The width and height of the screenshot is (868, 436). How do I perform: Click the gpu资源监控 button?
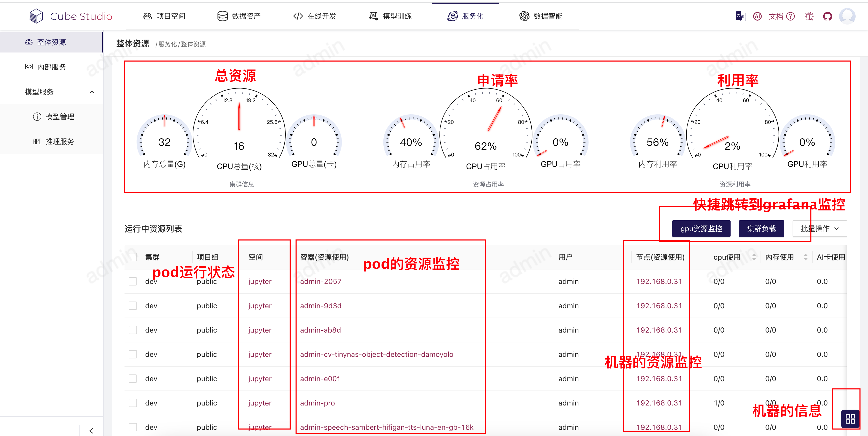pos(701,229)
